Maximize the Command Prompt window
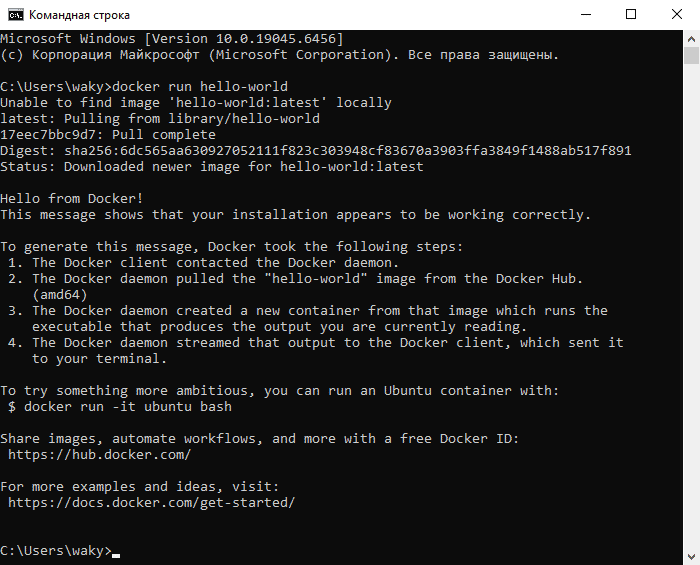 coord(631,14)
